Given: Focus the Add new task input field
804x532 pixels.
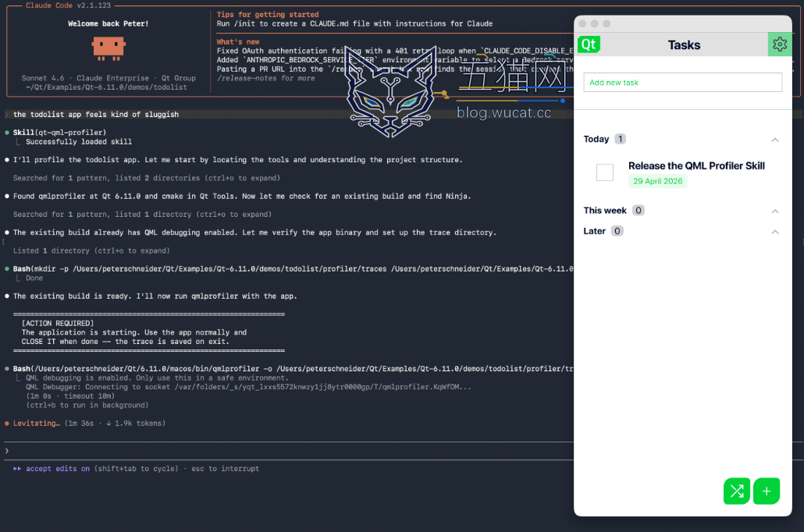Looking at the screenshot, I should coord(682,83).
